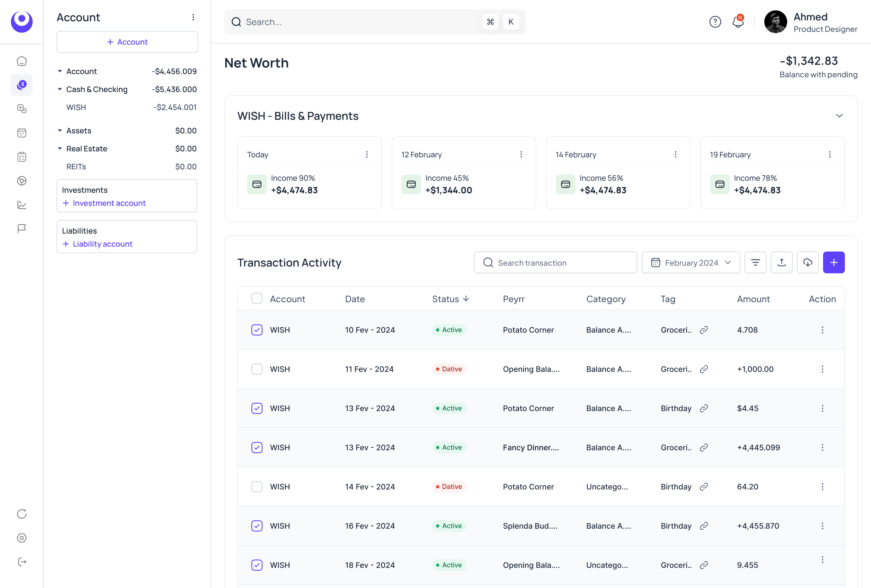This screenshot has width=871, height=588.
Task: Open action menu for 14 Fev row
Action: point(823,486)
